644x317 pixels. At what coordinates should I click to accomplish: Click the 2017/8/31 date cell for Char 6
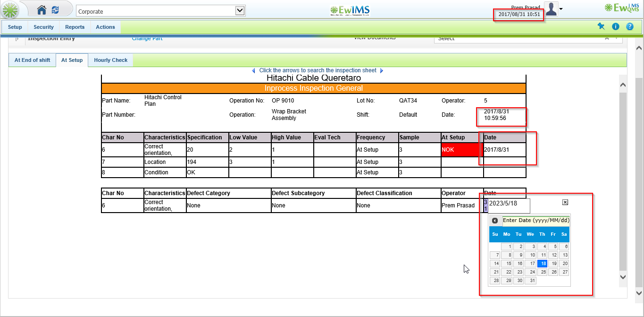coord(504,150)
